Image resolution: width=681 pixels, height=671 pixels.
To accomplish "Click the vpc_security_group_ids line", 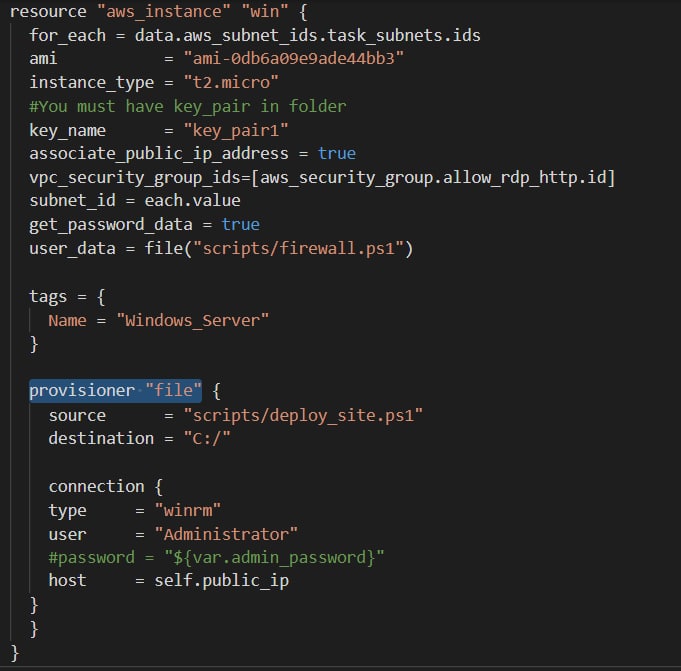I will click(322, 178).
